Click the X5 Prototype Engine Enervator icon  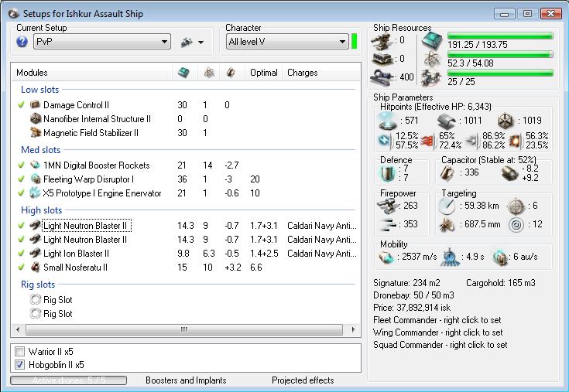35,193
